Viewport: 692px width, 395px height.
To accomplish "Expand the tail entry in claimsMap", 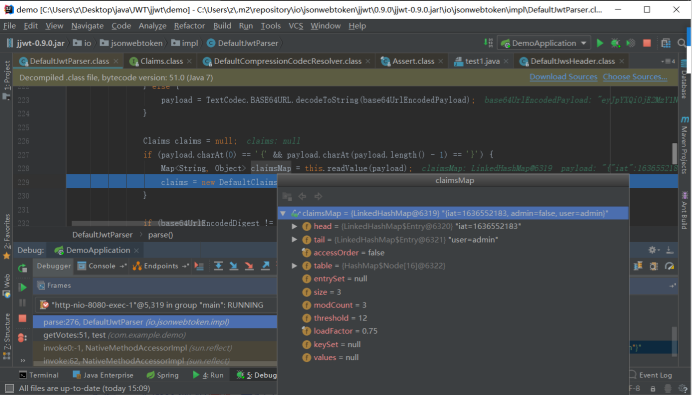I will click(294, 240).
